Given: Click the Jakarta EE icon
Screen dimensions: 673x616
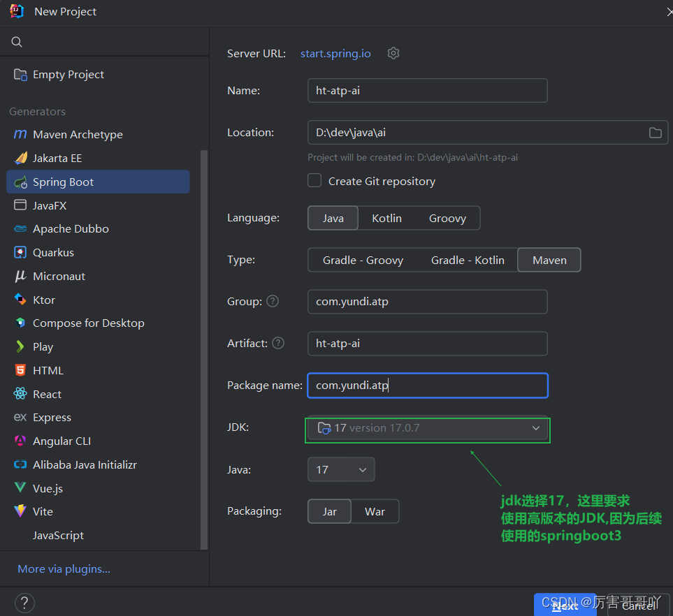Looking at the screenshot, I should [x=20, y=159].
